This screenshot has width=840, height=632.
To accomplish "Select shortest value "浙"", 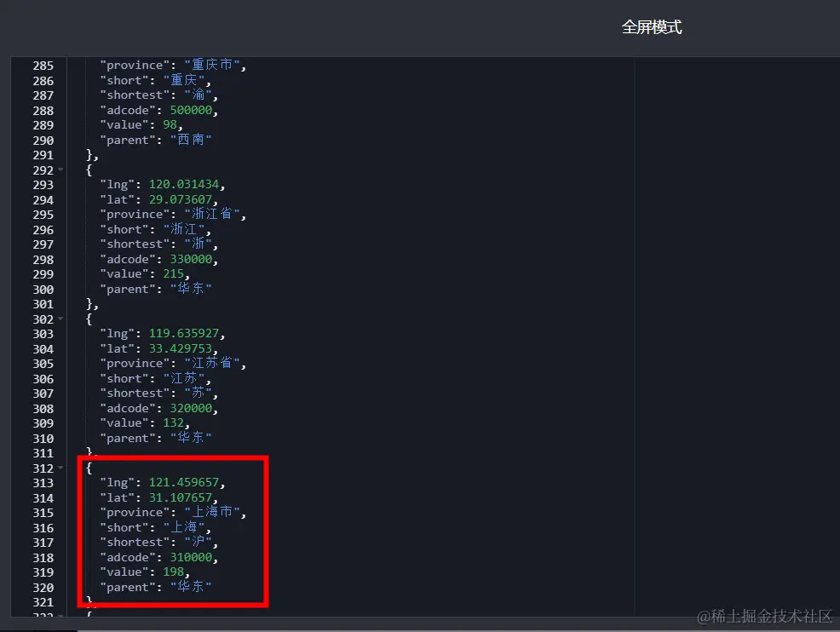I will [x=198, y=244].
